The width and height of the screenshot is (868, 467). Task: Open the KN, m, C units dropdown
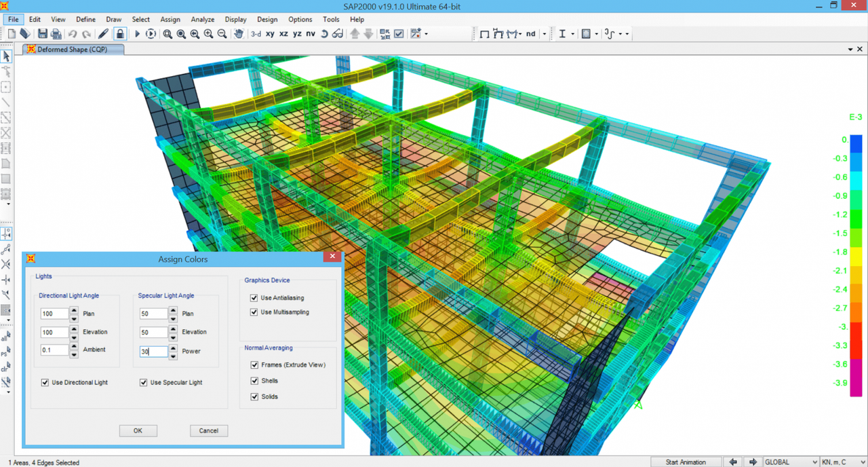pos(841,462)
